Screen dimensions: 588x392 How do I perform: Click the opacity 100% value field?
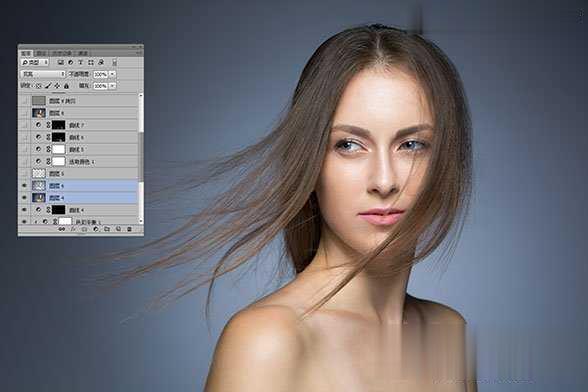click(x=100, y=74)
